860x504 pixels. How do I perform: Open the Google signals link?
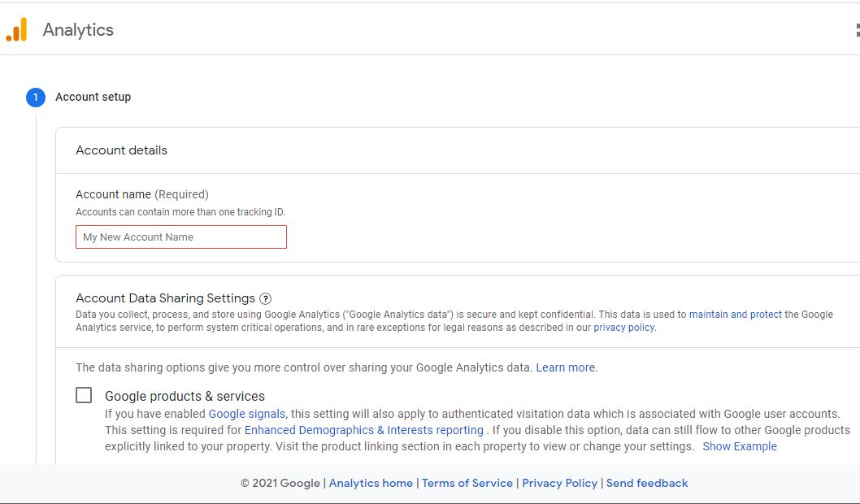(x=246, y=414)
